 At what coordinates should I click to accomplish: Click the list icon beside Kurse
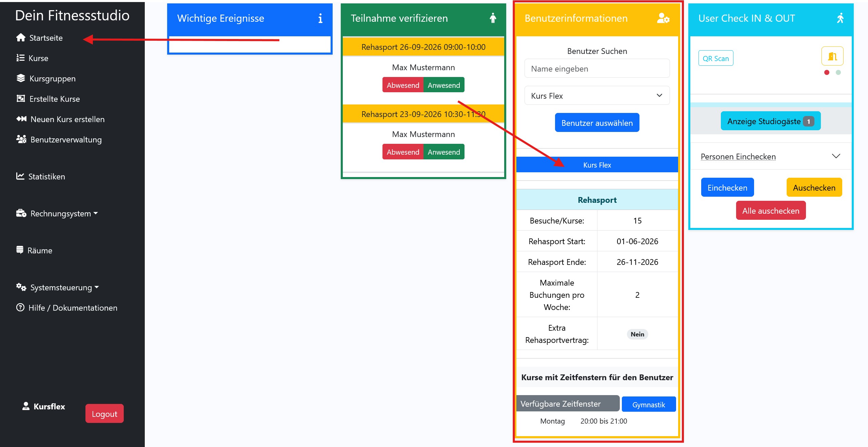(x=20, y=58)
